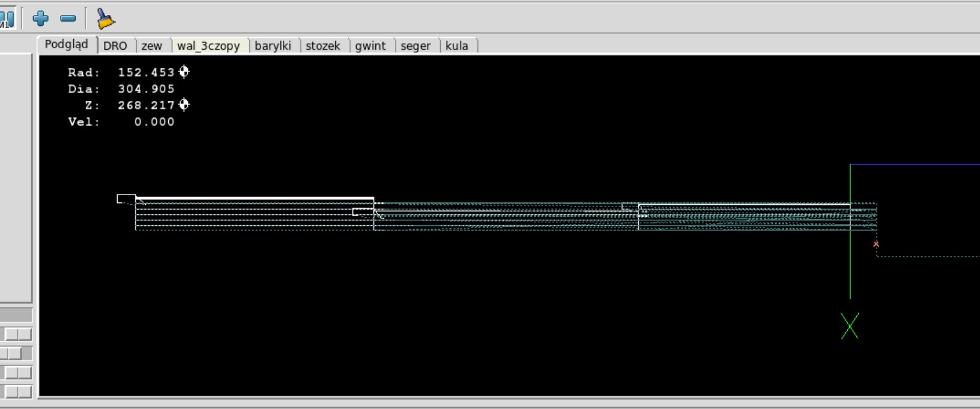Switch to the Podgląd preview tab
Screen dimensions: 980x409
[67, 44]
